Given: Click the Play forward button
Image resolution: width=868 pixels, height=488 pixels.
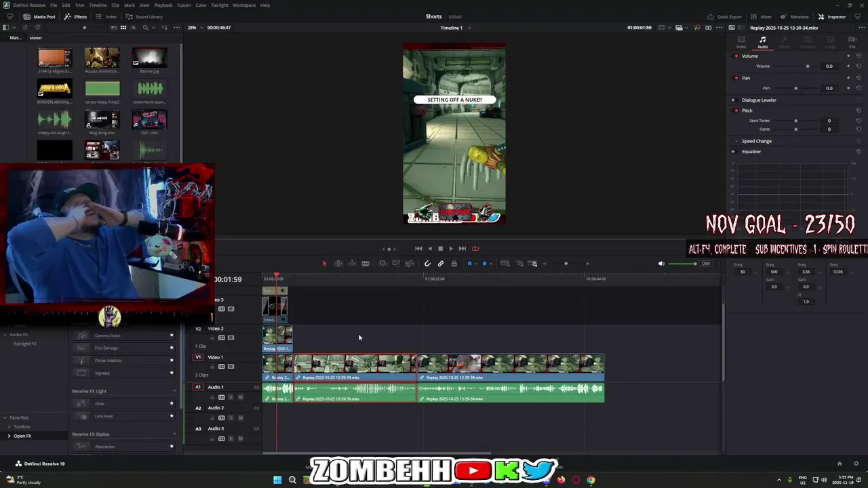Looking at the screenshot, I should (x=451, y=249).
